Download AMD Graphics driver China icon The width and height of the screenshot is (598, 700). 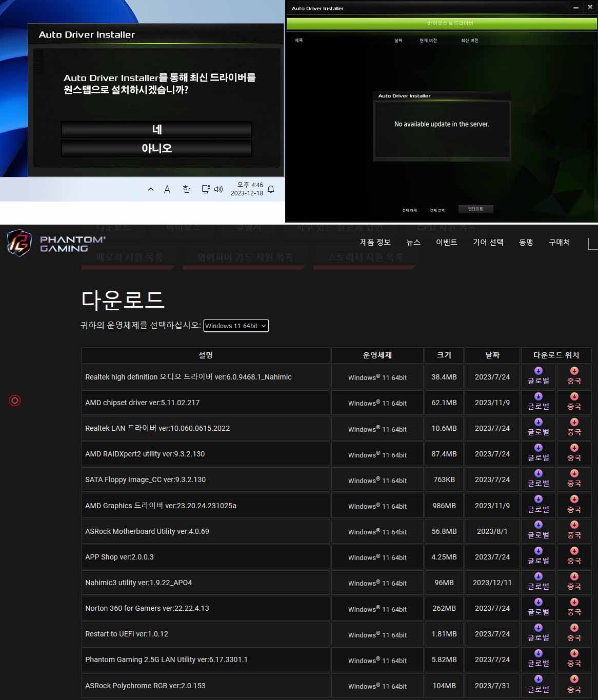pyautogui.click(x=574, y=499)
